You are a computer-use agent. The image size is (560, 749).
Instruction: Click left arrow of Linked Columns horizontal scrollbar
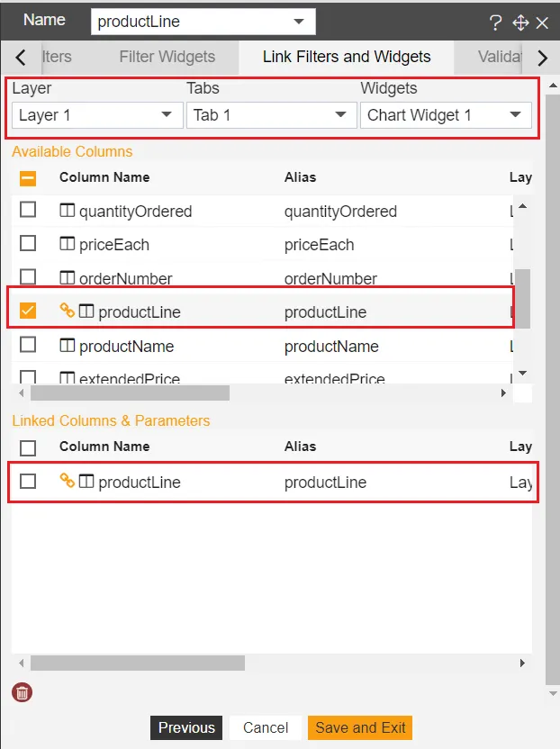(x=21, y=663)
